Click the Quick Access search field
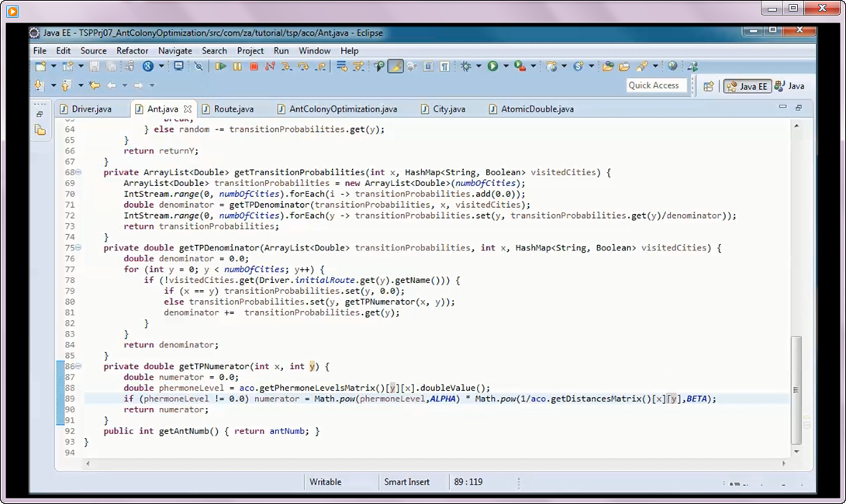This screenshot has width=846, height=504. tap(656, 85)
